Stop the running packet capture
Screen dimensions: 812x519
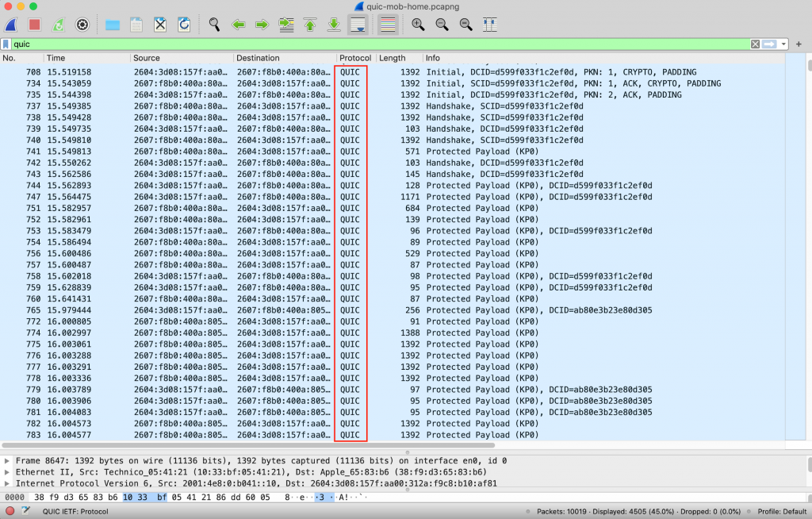click(35, 25)
